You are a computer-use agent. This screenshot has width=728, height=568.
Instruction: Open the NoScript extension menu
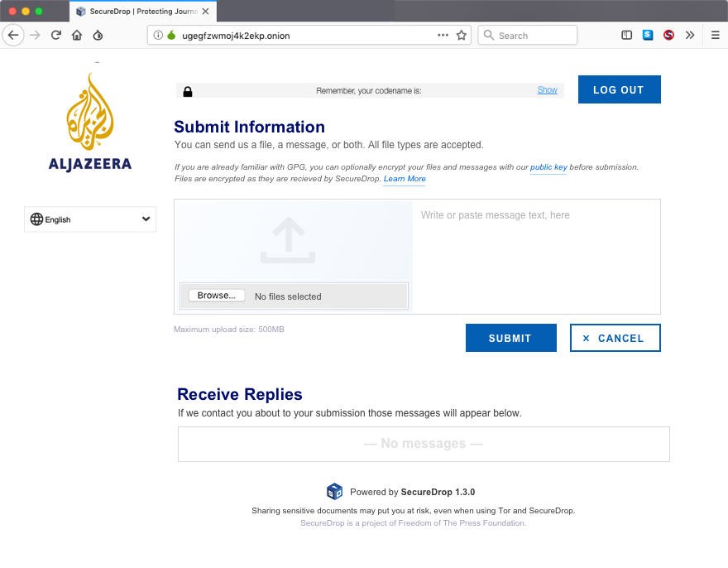(668, 35)
